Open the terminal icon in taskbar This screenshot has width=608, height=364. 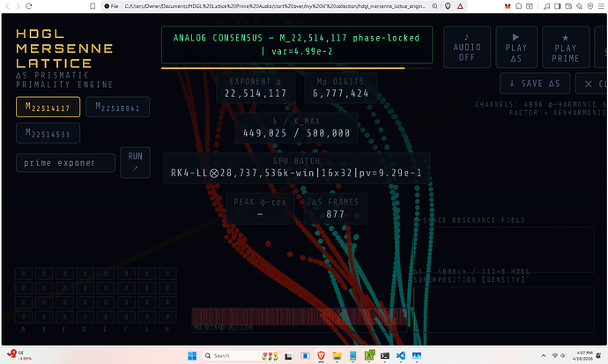coord(384,354)
